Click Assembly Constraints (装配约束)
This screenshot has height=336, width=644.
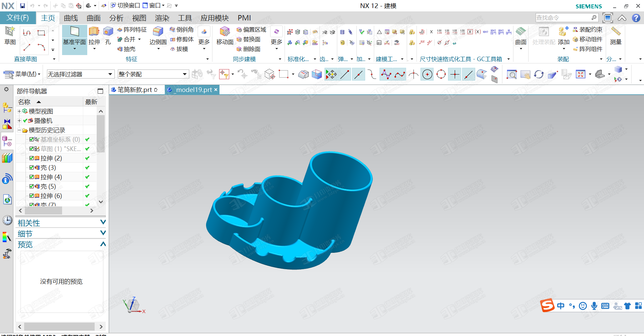[x=588, y=30]
